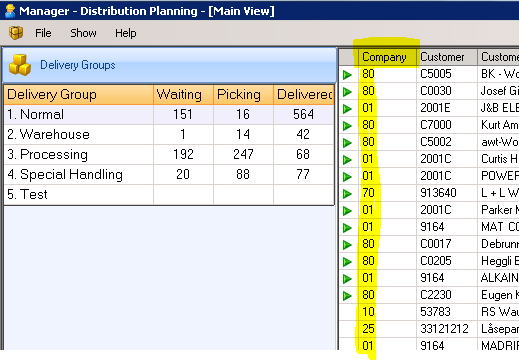Click green arrow icon in ALKAIN row

pyautogui.click(x=347, y=278)
